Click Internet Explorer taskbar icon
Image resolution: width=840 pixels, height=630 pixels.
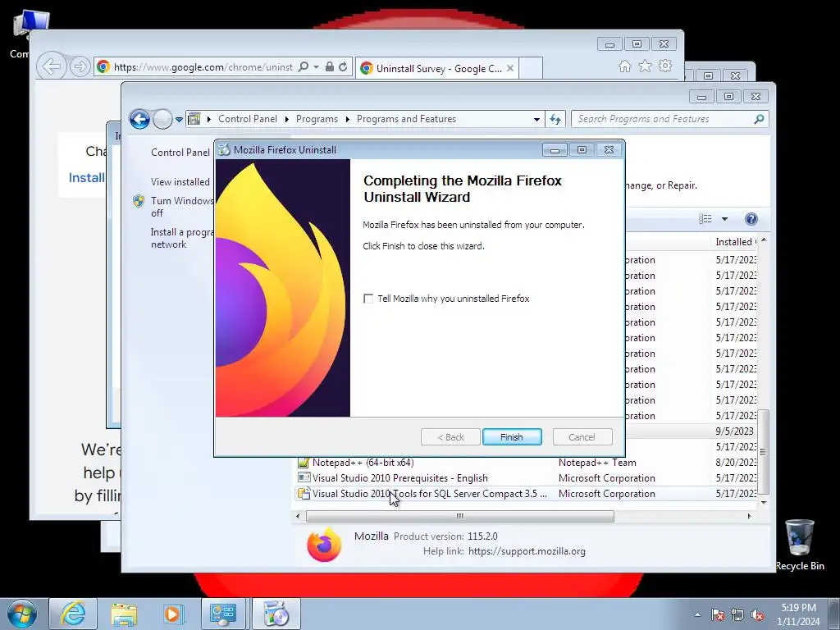tap(73, 614)
